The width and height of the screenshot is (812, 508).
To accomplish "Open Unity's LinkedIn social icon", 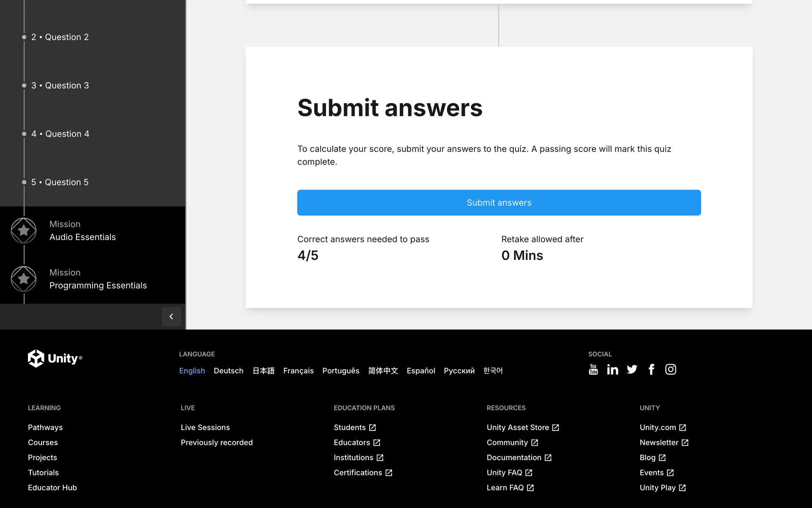I will point(612,370).
